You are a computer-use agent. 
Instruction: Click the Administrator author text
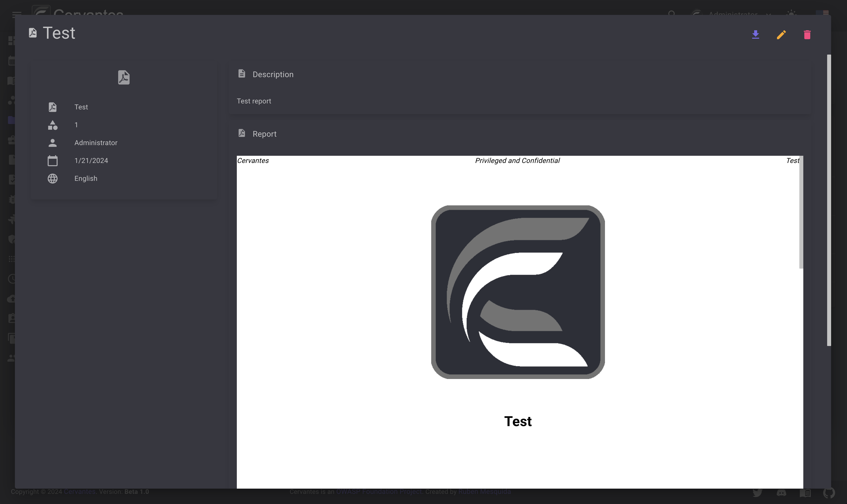pyautogui.click(x=96, y=143)
